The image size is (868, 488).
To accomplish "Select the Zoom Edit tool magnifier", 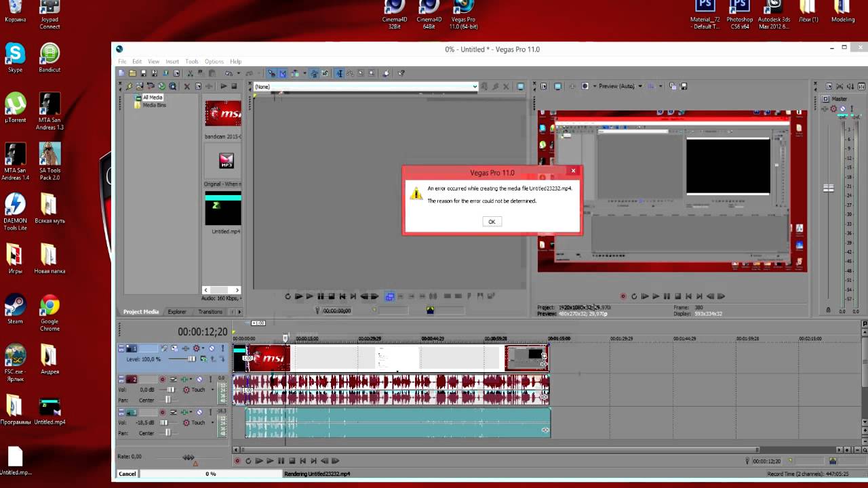I will (371, 73).
